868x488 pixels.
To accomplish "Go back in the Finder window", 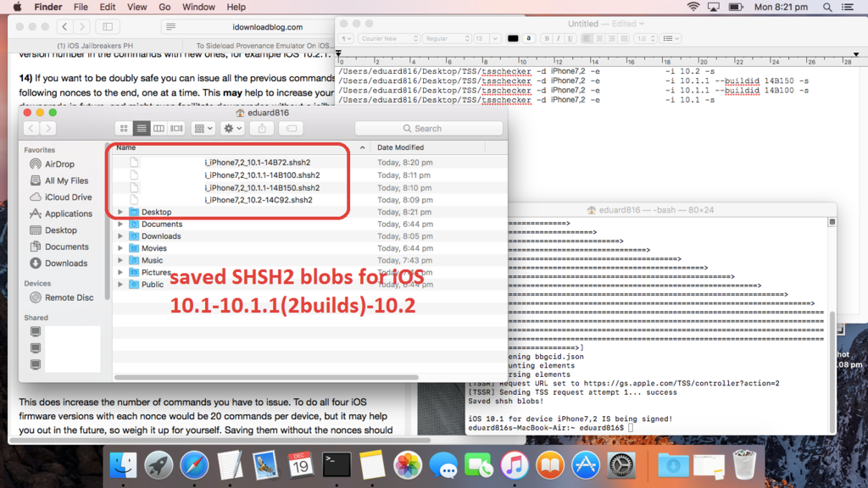I will click(x=31, y=129).
